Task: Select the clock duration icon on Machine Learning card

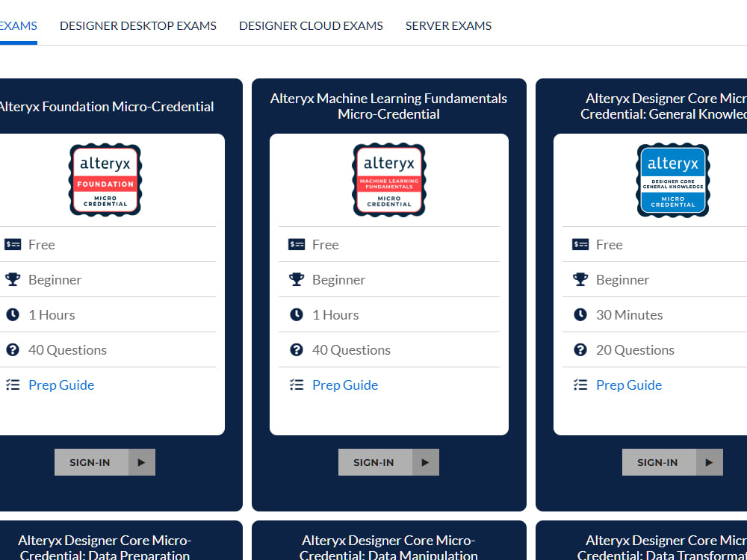Action: pyautogui.click(x=296, y=314)
